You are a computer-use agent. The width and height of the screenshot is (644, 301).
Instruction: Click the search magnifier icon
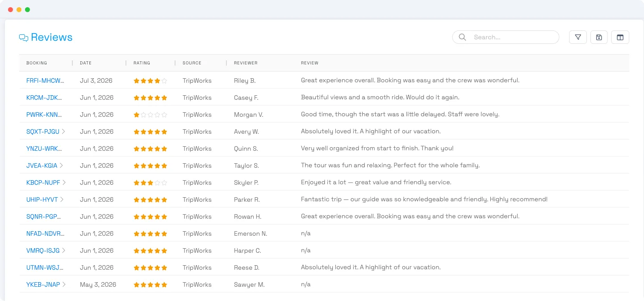(x=463, y=37)
